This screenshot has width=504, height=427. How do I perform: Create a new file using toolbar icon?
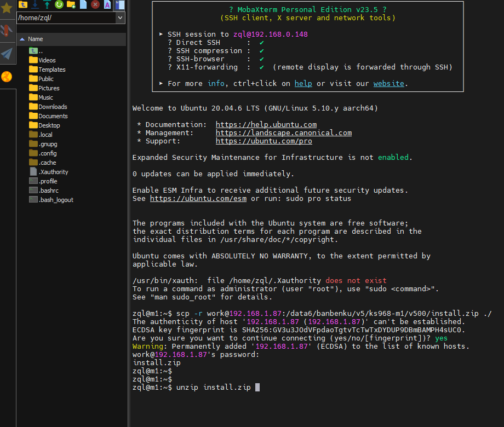tap(83, 4)
